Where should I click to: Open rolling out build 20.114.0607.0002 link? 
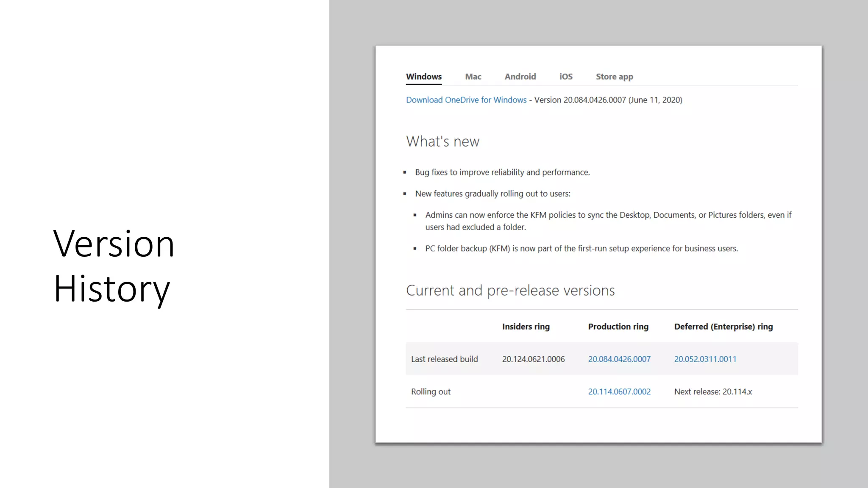[619, 392]
